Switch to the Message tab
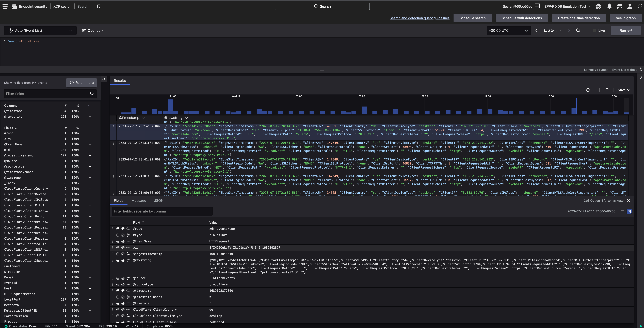 pyautogui.click(x=138, y=201)
